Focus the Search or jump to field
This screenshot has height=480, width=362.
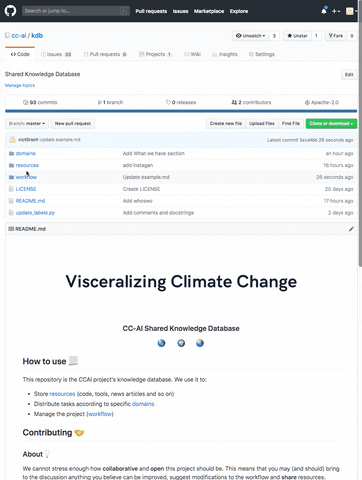pyautogui.click(x=76, y=11)
